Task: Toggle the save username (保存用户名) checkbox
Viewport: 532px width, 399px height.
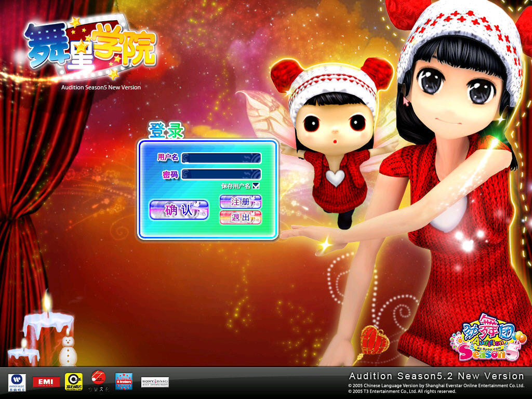Action: pyautogui.click(x=256, y=185)
